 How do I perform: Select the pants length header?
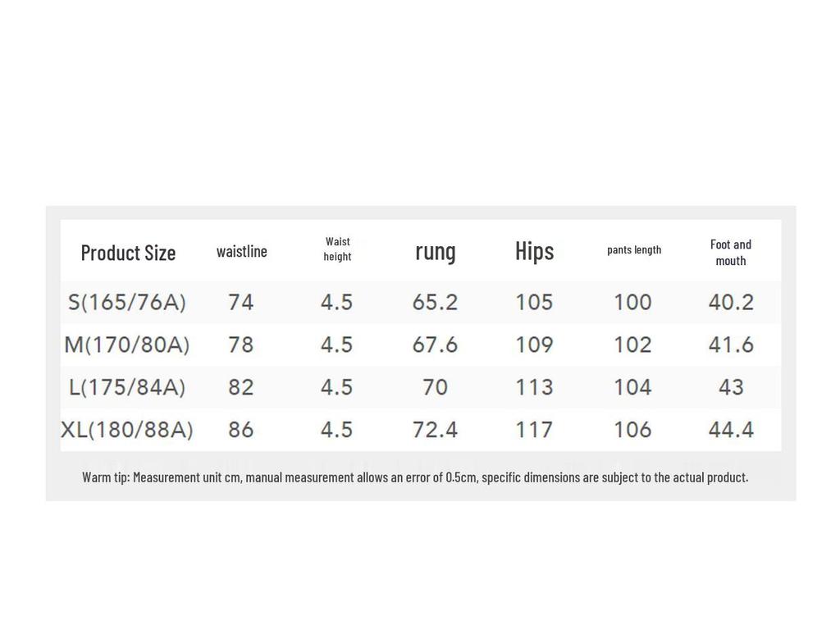click(x=634, y=249)
